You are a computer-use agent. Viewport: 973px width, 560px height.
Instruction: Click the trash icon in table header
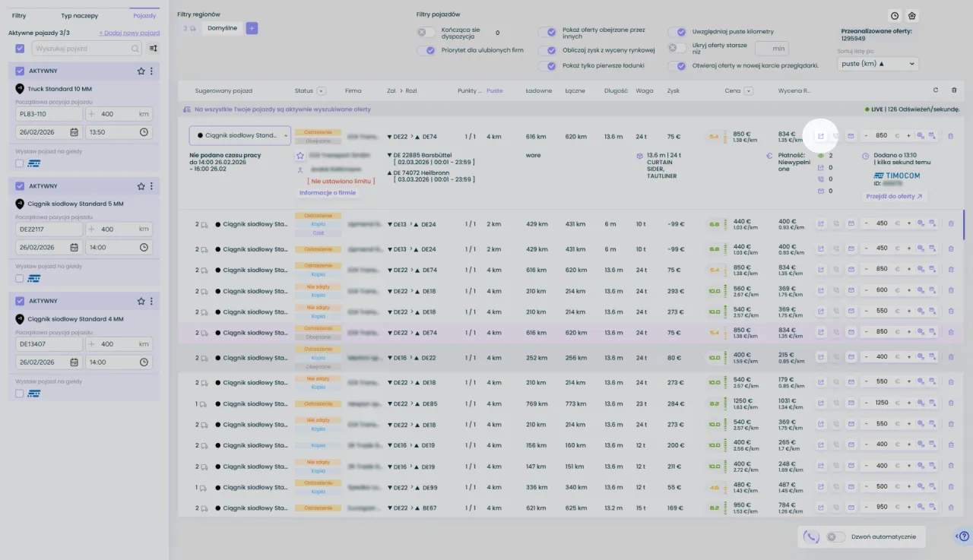954,90
